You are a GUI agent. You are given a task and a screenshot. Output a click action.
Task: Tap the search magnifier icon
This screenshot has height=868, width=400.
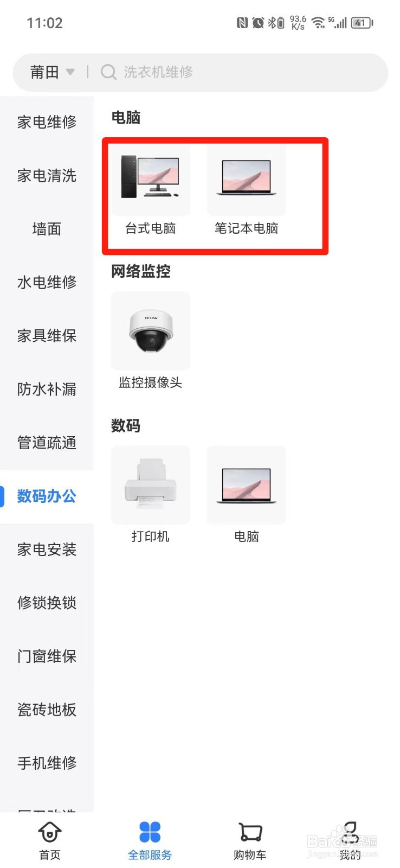(x=108, y=72)
